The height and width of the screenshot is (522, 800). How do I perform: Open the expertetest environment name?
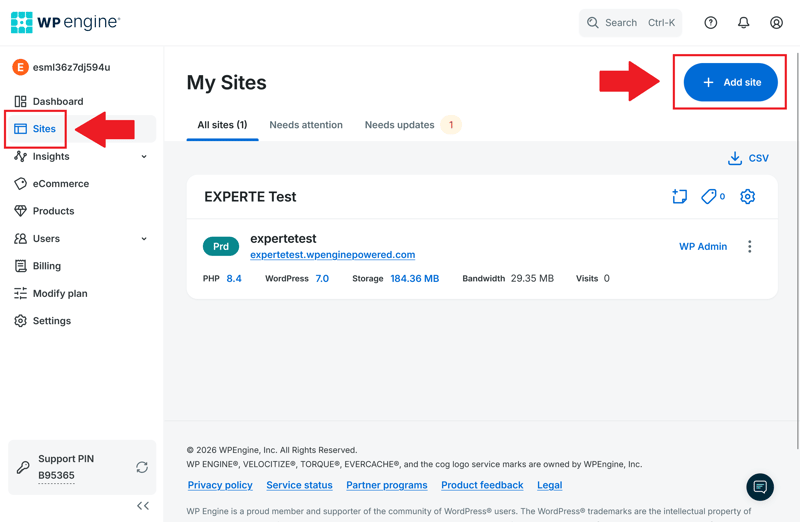(283, 239)
